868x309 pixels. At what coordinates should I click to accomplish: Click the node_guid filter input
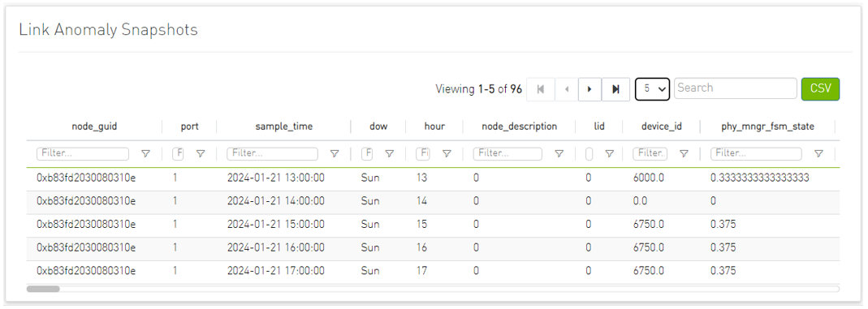click(83, 153)
